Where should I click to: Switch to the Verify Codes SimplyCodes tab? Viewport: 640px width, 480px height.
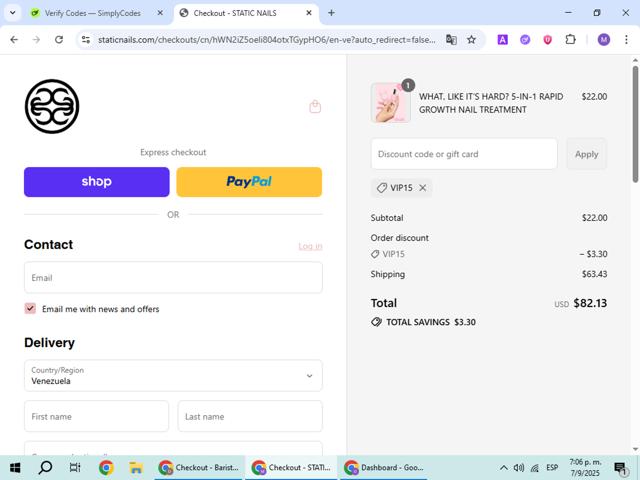click(93, 13)
